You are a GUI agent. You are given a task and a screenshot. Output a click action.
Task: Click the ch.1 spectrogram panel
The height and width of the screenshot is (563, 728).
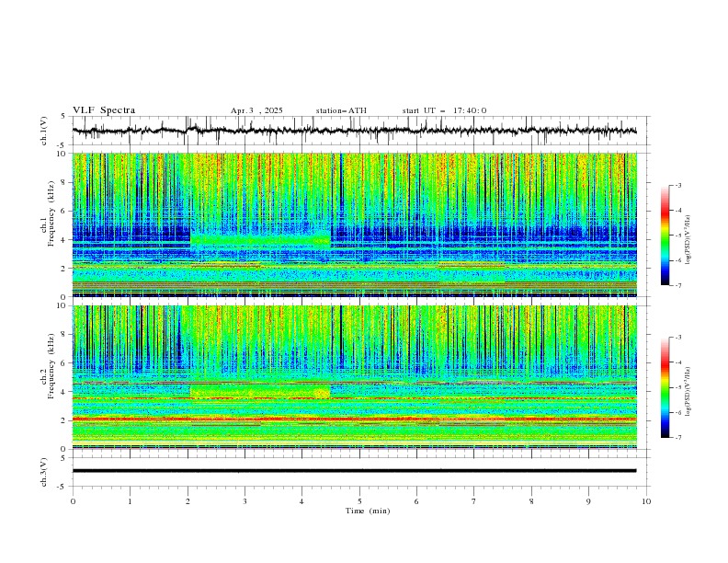tap(355, 224)
